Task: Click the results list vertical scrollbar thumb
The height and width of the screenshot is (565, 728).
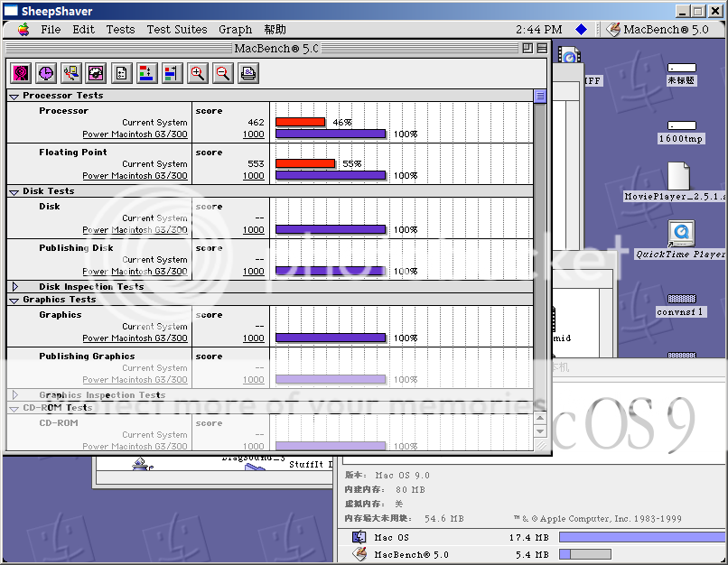Action: click(x=540, y=97)
